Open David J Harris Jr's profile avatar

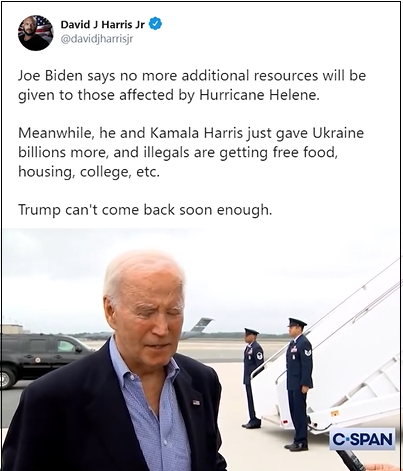click(36, 33)
